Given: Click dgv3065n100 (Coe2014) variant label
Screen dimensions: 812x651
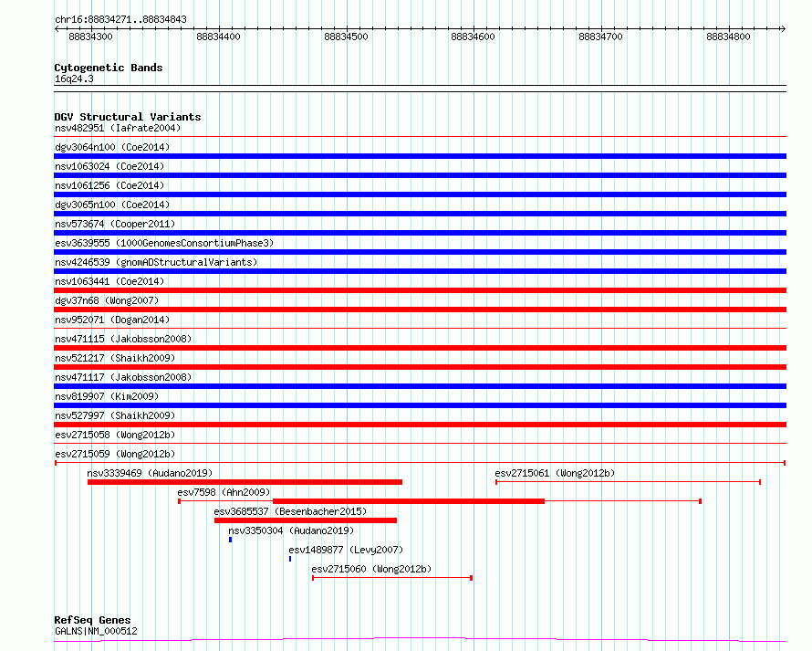Looking at the screenshot, I should pyautogui.click(x=112, y=205).
